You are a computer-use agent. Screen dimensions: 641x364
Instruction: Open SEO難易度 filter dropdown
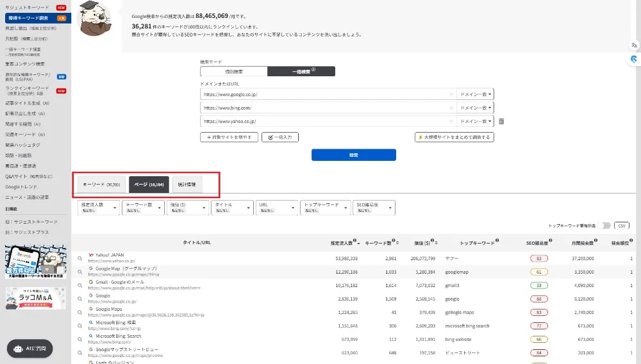374,208
